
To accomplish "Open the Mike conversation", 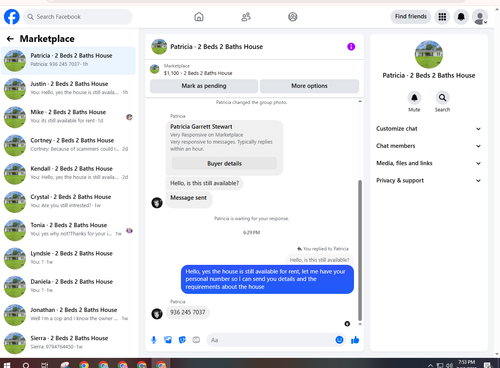I will tap(68, 117).
